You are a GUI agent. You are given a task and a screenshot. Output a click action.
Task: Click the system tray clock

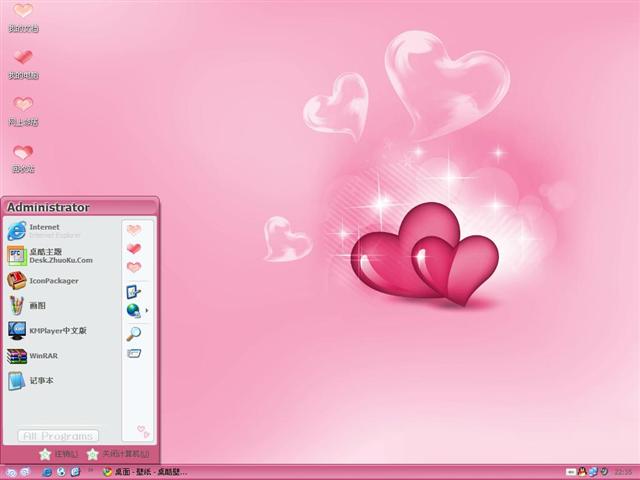point(622,472)
